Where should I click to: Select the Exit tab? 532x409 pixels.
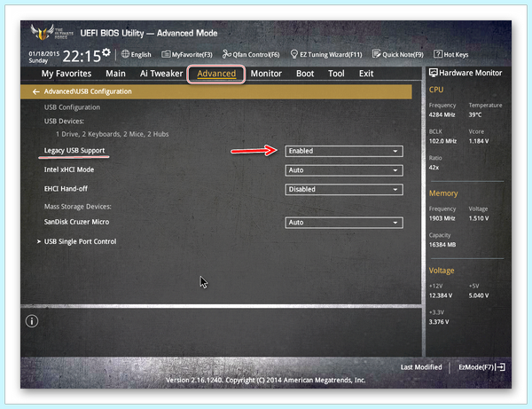point(366,74)
